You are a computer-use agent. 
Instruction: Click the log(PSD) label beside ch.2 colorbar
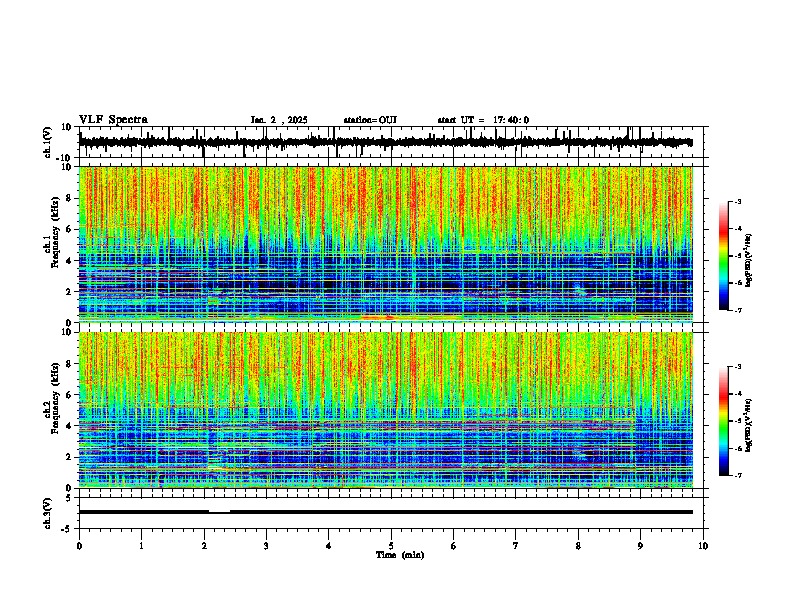748,425
